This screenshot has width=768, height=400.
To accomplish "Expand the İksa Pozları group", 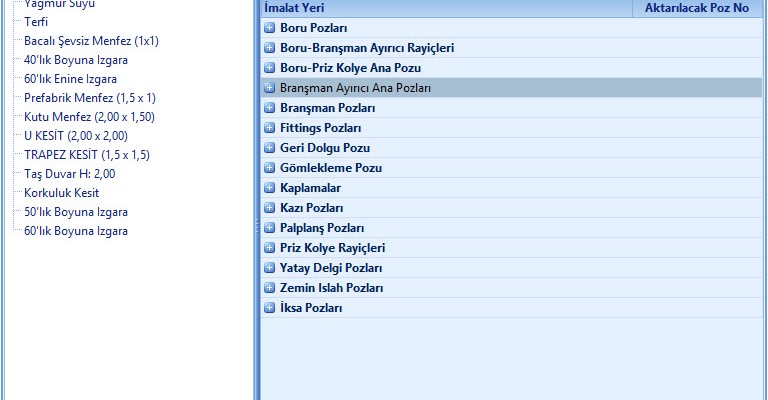I will (269, 308).
